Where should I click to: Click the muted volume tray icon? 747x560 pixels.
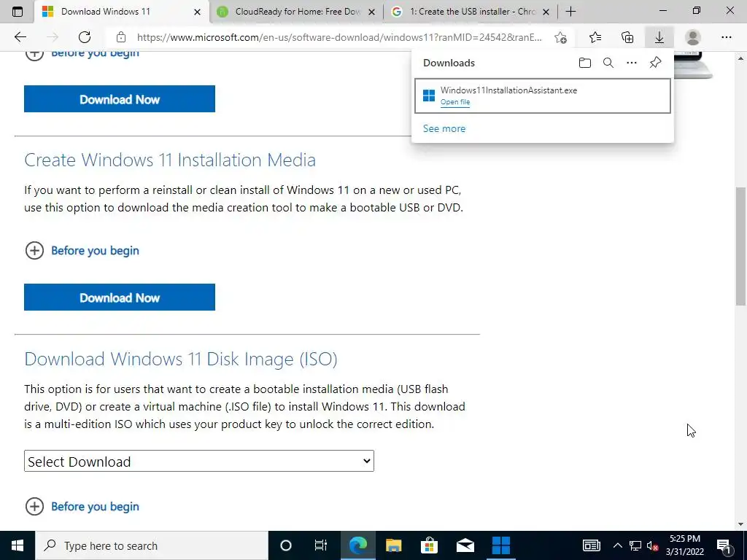click(x=653, y=545)
